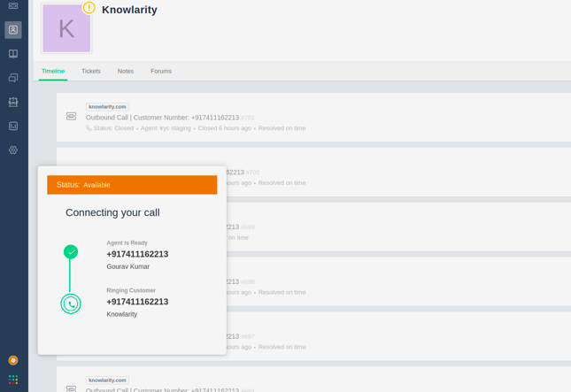The image size is (571, 392).
Task: Click knowlarity.com tag on bottom ticket
Action: [x=107, y=380]
